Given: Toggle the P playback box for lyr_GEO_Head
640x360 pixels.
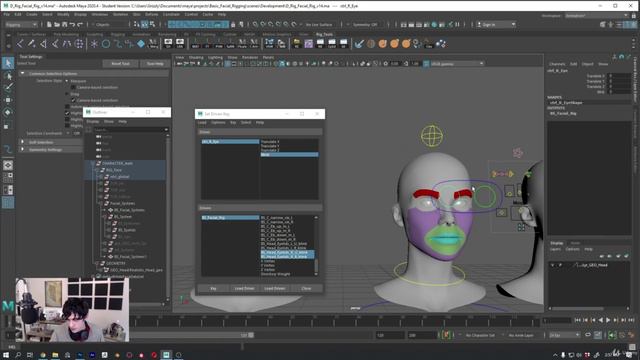Looking at the screenshot, I should tap(560, 265).
